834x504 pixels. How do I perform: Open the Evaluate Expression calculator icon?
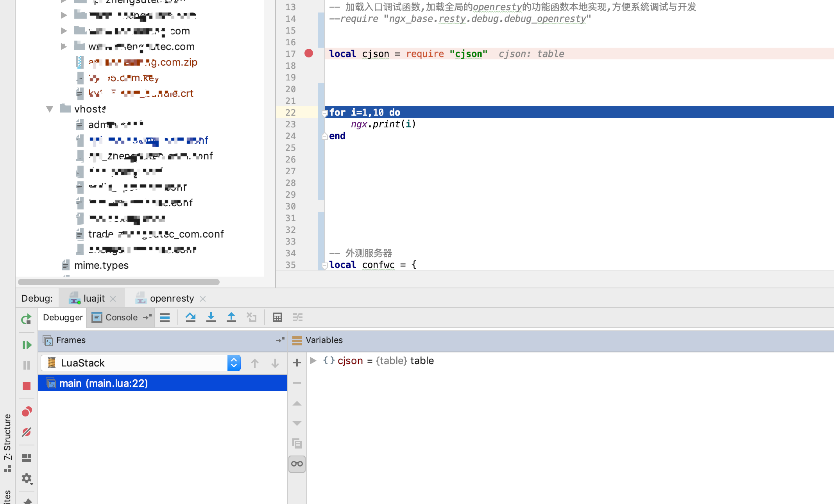pos(277,317)
